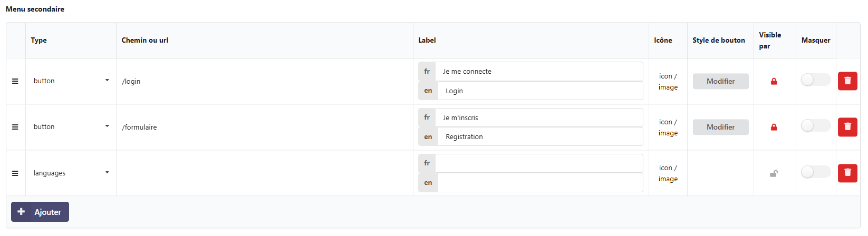
Task: Click the French label field "Je me connecte"
Action: click(538, 72)
